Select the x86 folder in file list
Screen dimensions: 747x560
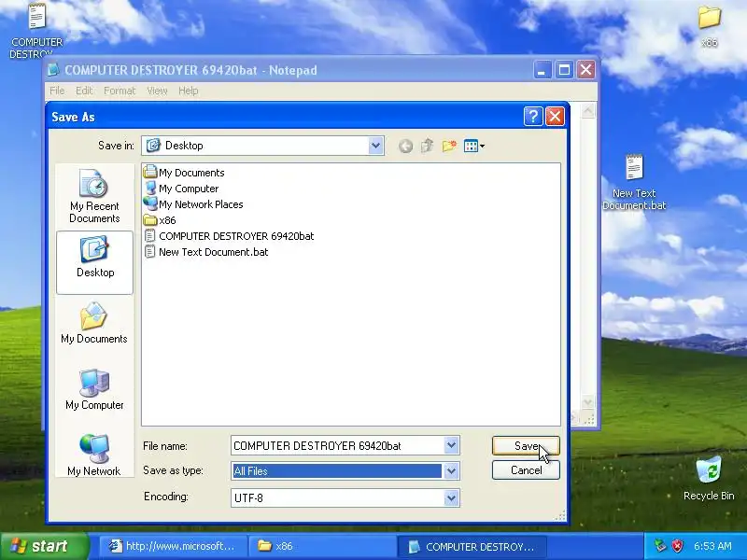coord(160,220)
